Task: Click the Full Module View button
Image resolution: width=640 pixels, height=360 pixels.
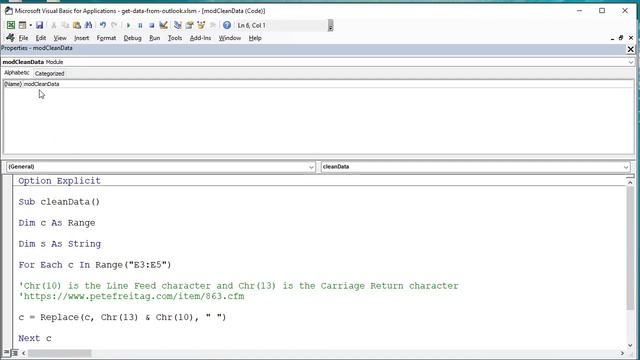Action: pyautogui.click(x=15, y=352)
